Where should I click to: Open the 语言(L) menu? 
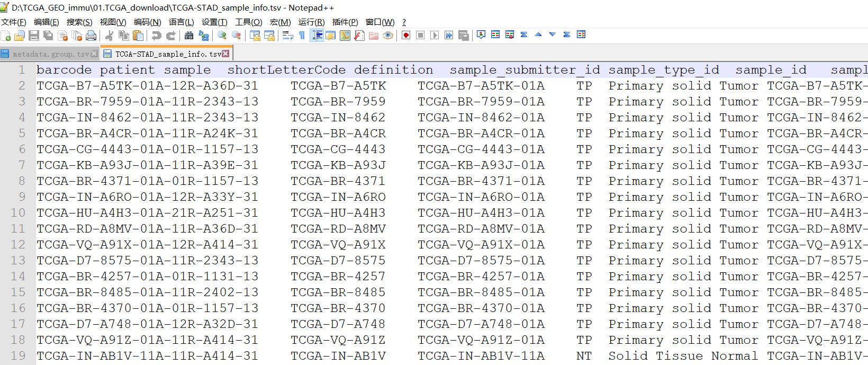click(x=182, y=22)
